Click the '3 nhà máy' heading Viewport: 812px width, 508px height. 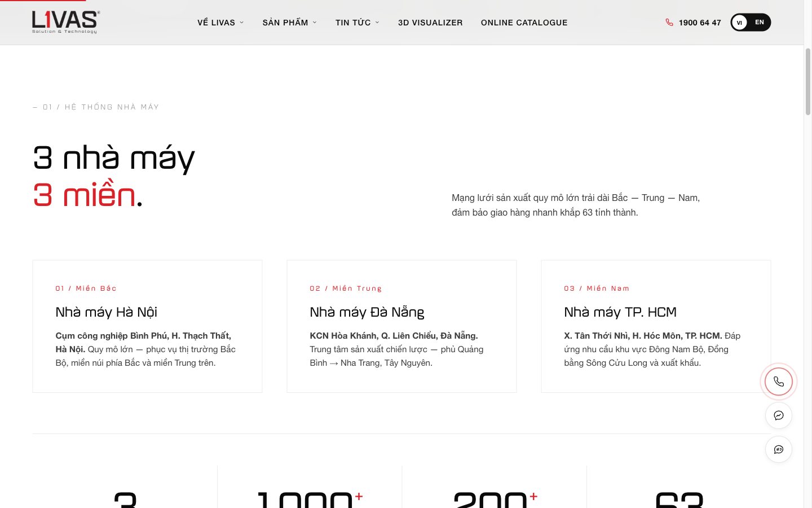click(114, 158)
